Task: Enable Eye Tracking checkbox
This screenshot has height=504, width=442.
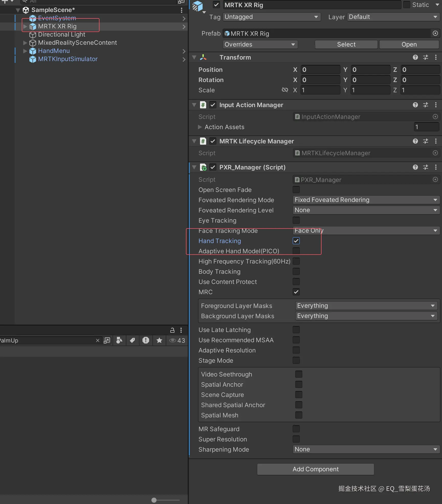Action: pyautogui.click(x=296, y=220)
